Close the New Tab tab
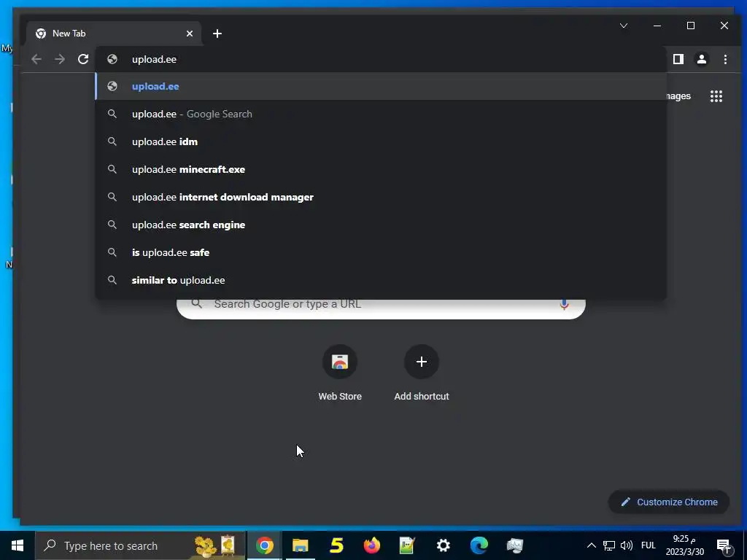This screenshot has width=747, height=560. tap(190, 34)
